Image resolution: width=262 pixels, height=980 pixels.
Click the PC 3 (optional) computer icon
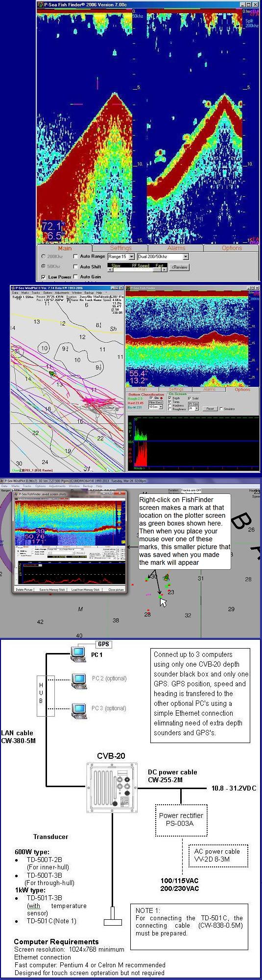[x=79, y=710]
